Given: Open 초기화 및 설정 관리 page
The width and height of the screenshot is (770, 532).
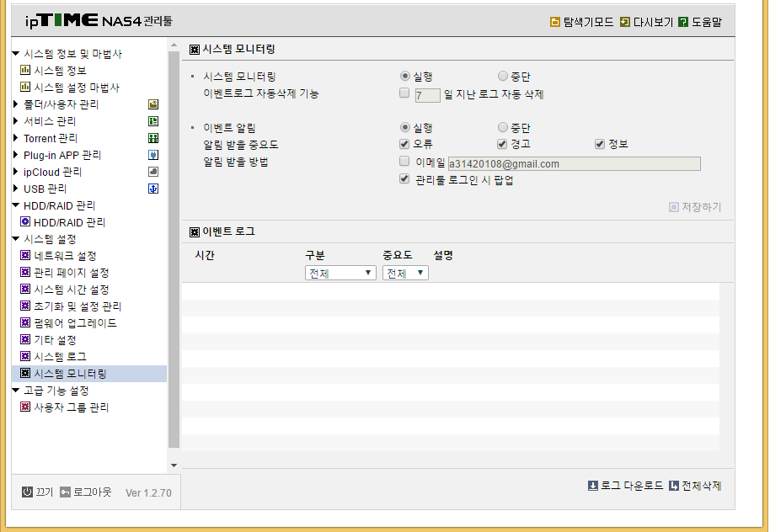Looking at the screenshot, I should (x=78, y=306).
